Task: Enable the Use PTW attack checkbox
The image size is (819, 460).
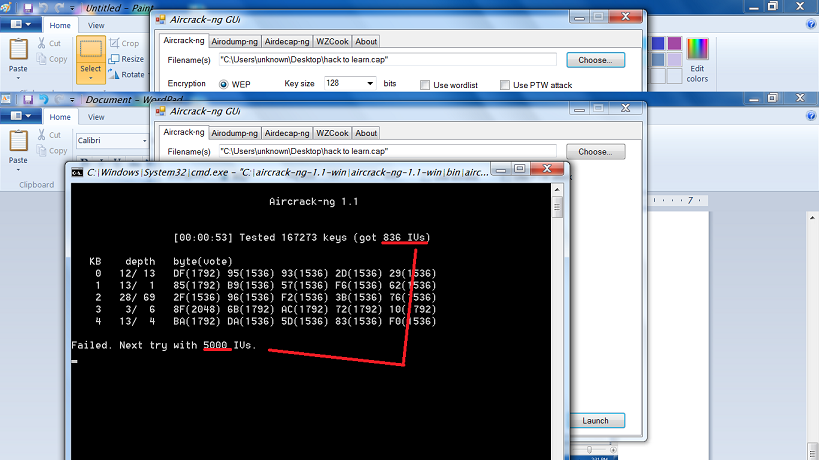Action: (x=505, y=85)
